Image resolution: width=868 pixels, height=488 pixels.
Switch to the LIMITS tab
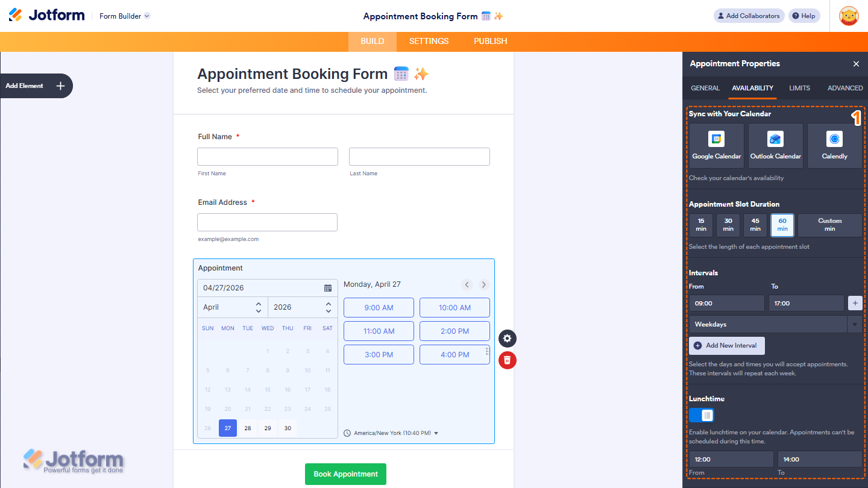pos(799,88)
